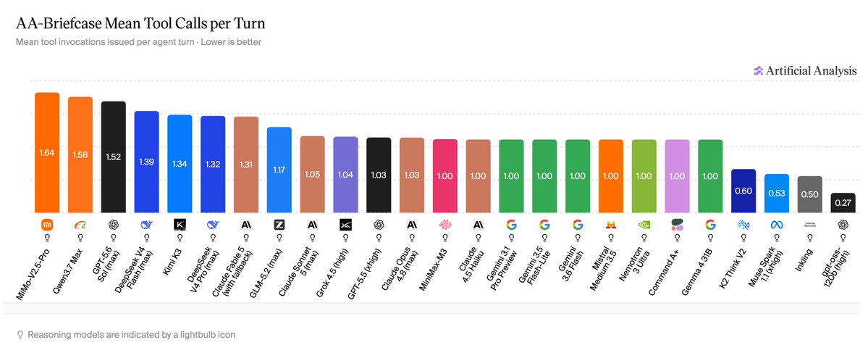Click the Meta logo under Muse Spark
Image resolution: width=868 pixels, height=353 pixels.
(777, 225)
